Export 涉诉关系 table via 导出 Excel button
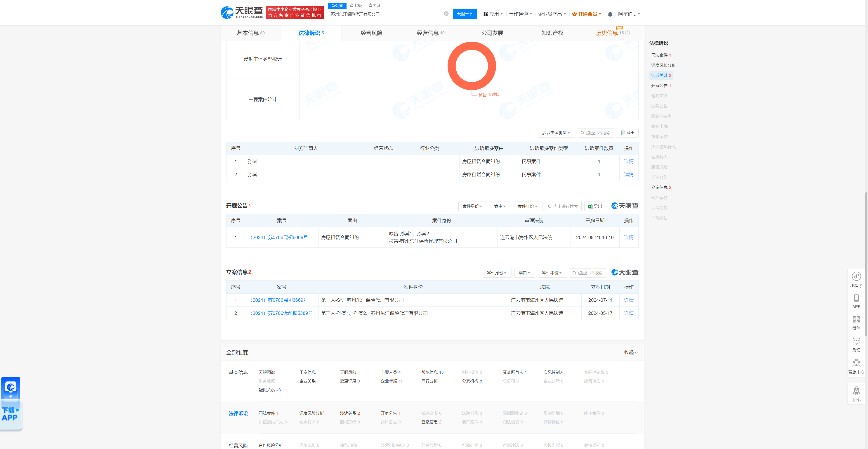The width and height of the screenshot is (868, 449). (627, 133)
